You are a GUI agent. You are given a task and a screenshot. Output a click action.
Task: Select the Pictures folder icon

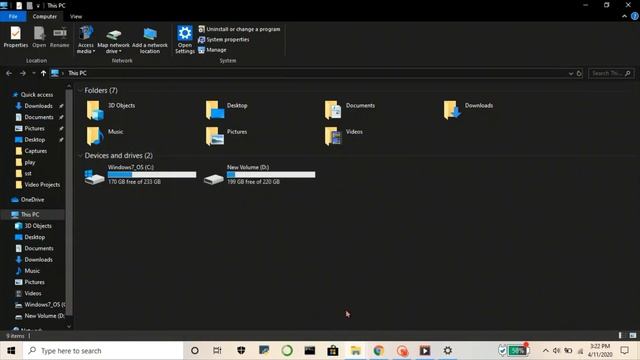tap(214, 136)
